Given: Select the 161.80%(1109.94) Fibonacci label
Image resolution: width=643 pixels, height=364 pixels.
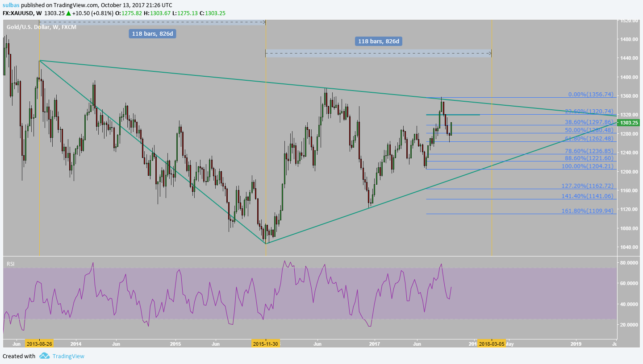Looking at the screenshot, I should [x=588, y=211].
